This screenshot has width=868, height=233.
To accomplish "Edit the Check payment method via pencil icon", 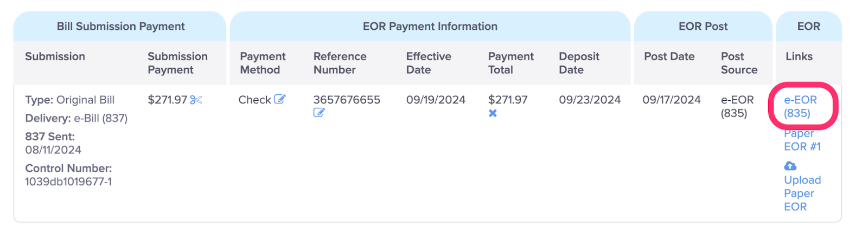I will click(x=279, y=99).
